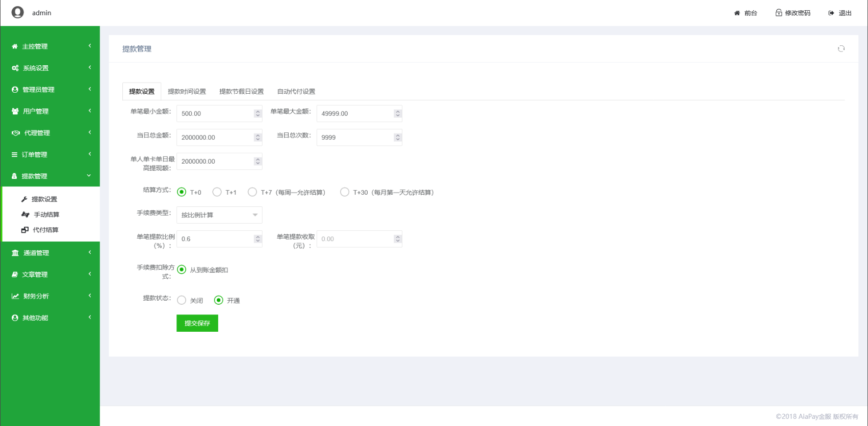Open the 提款节假日设置 tab
This screenshot has width=868, height=426.
tap(241, 92)
